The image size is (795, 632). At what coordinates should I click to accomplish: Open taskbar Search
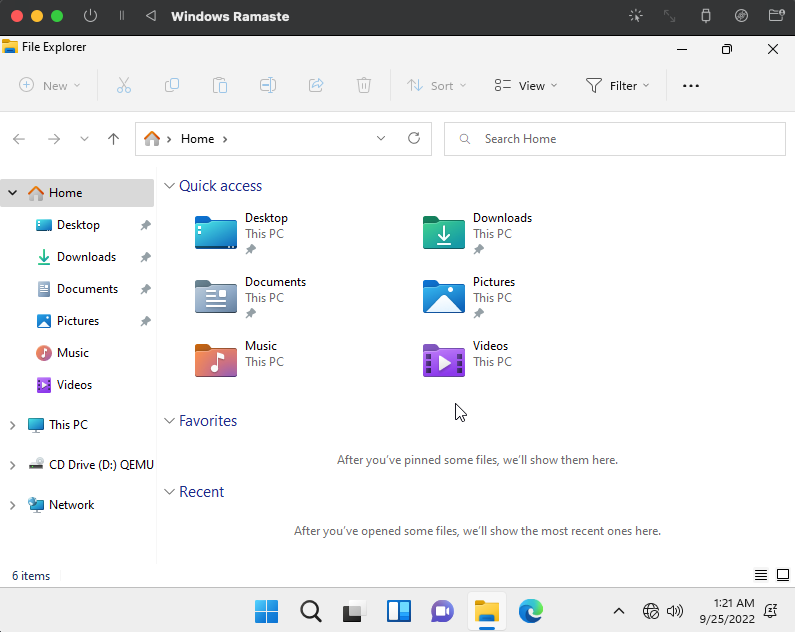point(310,611)
